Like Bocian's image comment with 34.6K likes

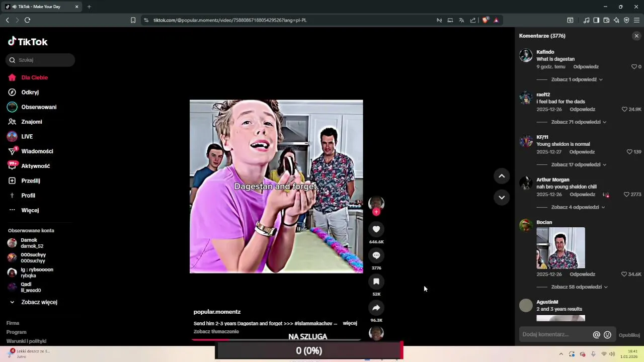coord(624,275)
